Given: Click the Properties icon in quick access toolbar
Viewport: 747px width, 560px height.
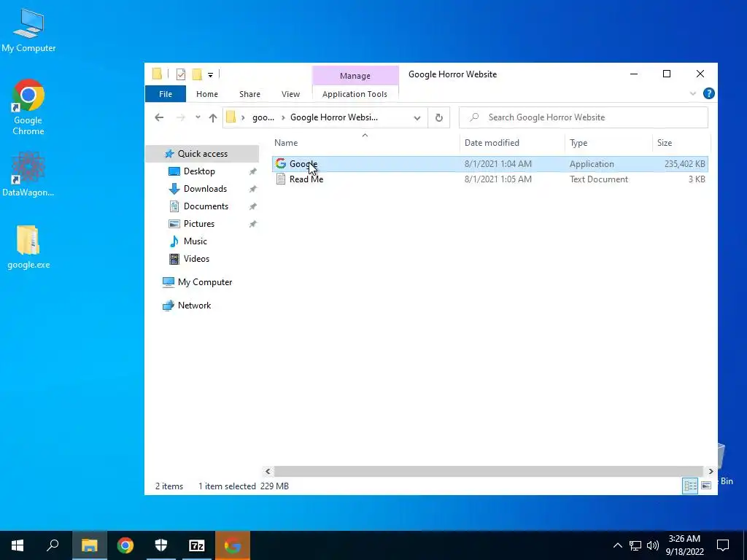Looking at the screenshot, I should click(181, 74).
